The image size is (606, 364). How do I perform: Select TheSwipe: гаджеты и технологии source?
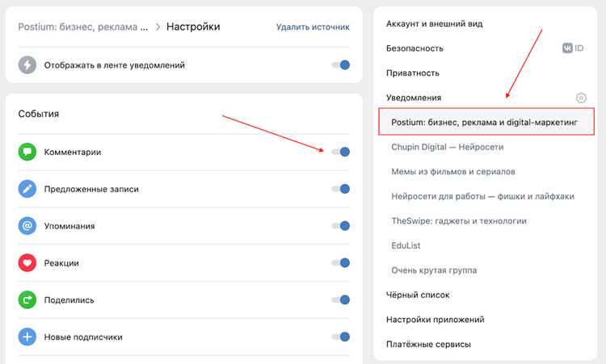pos(459,221)
